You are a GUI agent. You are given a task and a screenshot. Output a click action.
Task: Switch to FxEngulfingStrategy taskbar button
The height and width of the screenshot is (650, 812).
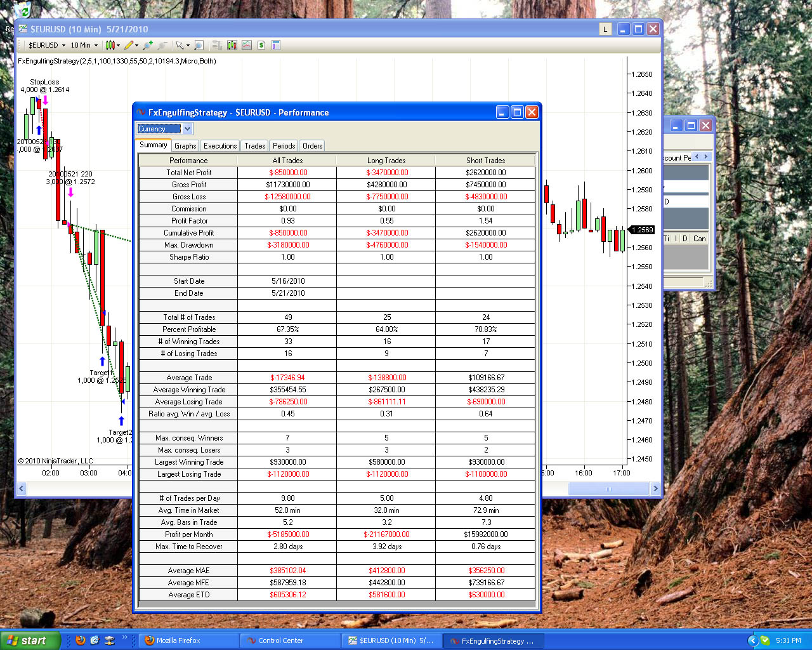[493, 640]
